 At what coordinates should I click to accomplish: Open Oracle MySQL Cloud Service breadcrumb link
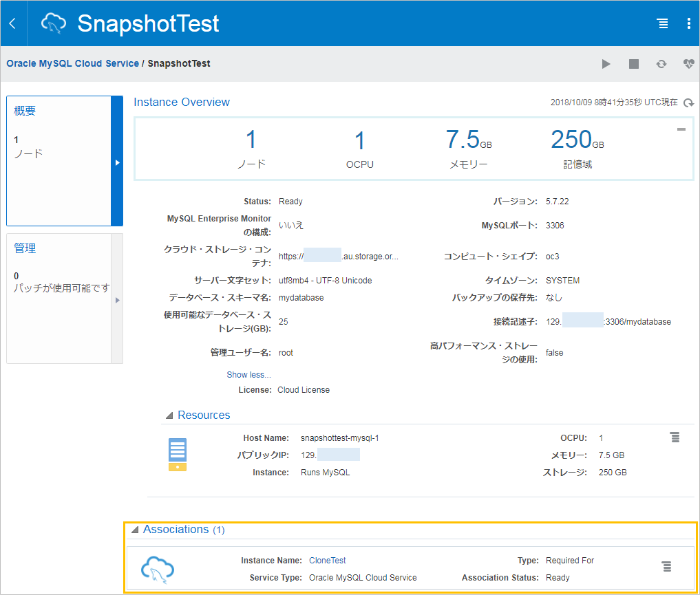72,63
